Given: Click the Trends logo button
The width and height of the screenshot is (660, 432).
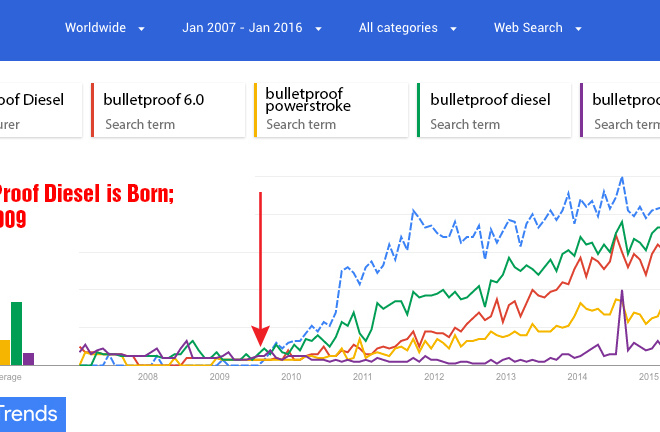Looking at the screenshot, I should (30, 415).
